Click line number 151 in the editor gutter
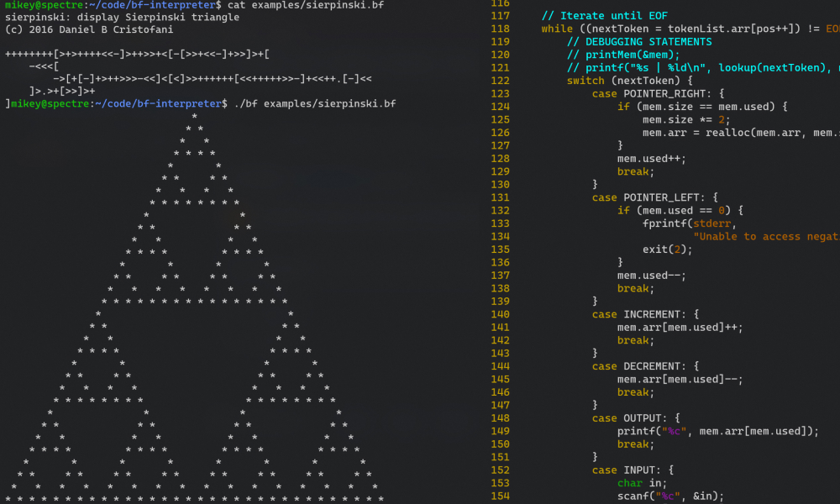Image resolution: width=840 pixels, height=504 pixels. (x=501, y=457)
